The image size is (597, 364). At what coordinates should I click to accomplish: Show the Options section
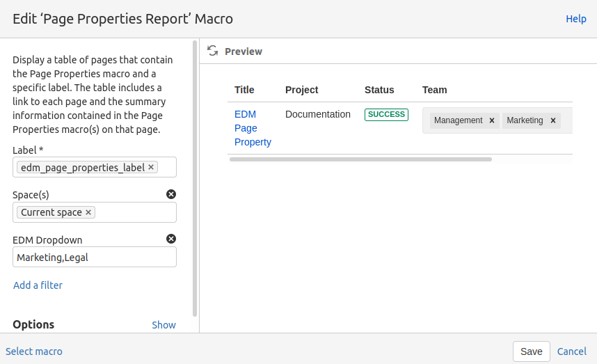[x=164, y=325]
